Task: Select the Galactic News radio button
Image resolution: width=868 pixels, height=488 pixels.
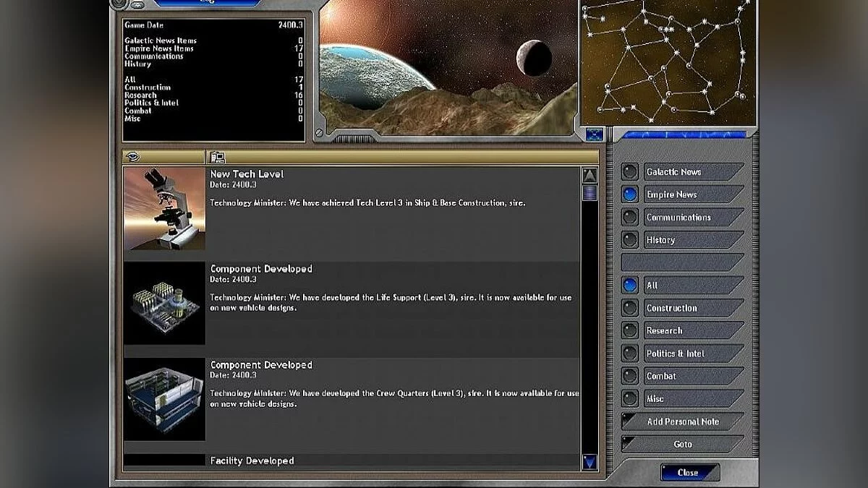Action: pos(630,172)
